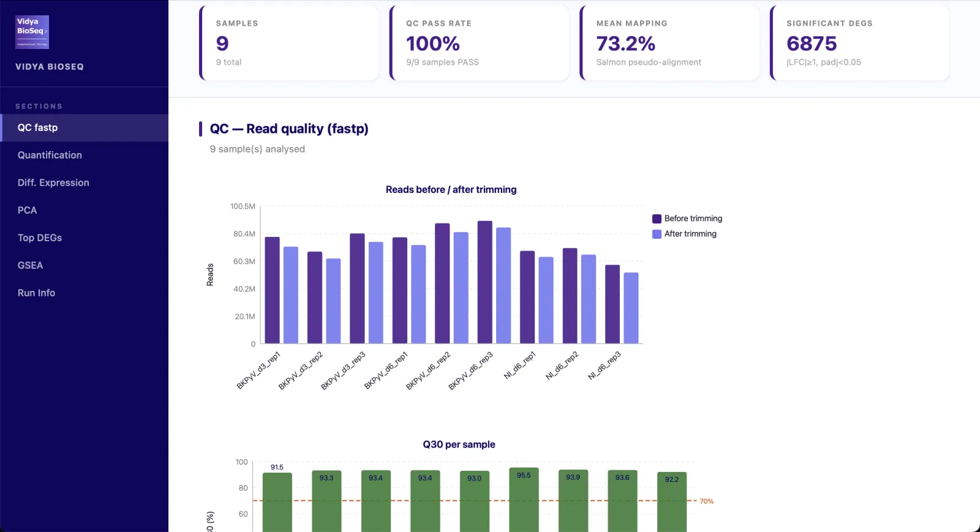This screenshot has height=532, width=980.
Task: Click the 100.5M y-axis tick label
Action: (243, 206)
